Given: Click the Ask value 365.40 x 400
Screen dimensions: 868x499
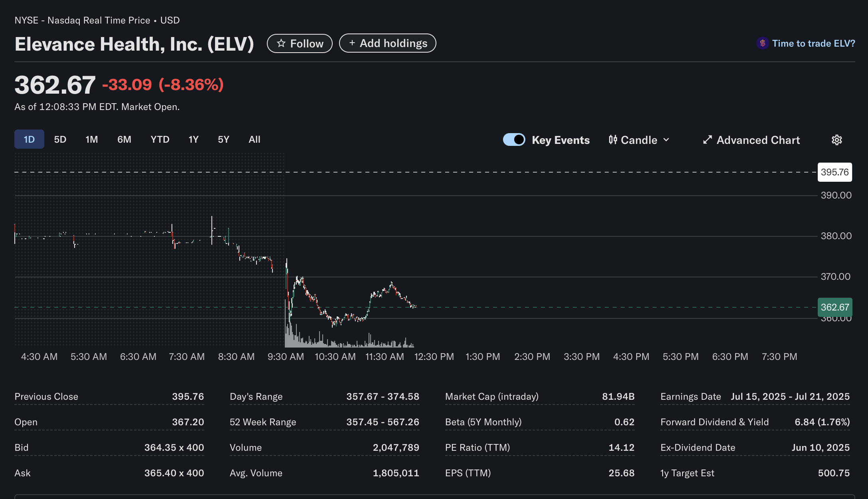Looking at the screenshot, I should coord(174,473).
